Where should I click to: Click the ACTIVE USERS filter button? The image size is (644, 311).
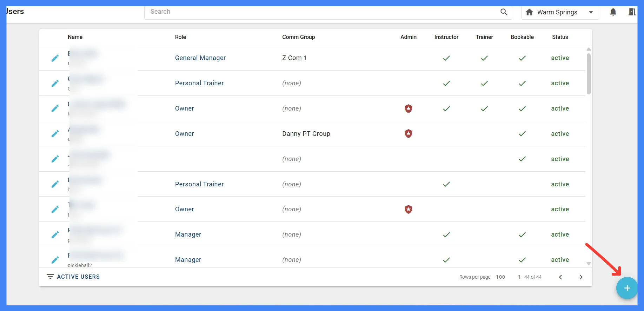pyautogui.click(x=73, y=277)
